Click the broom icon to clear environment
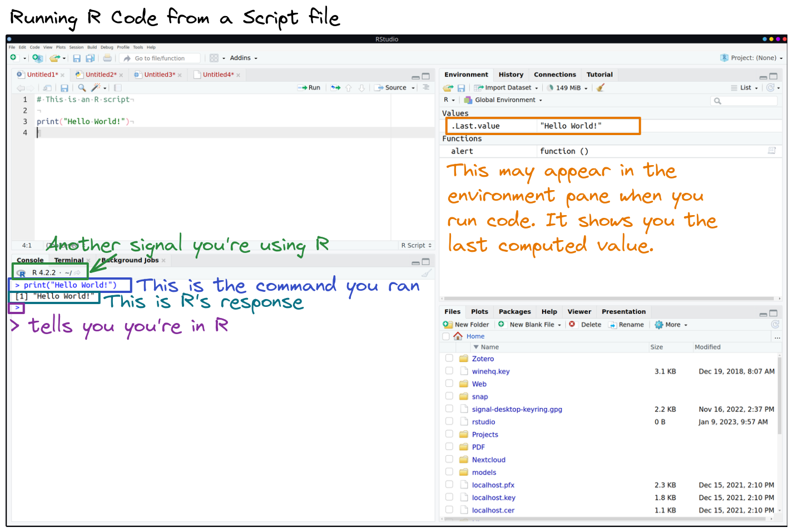The width and height of the screenshot is (793, 532). [x=601, y=88]
